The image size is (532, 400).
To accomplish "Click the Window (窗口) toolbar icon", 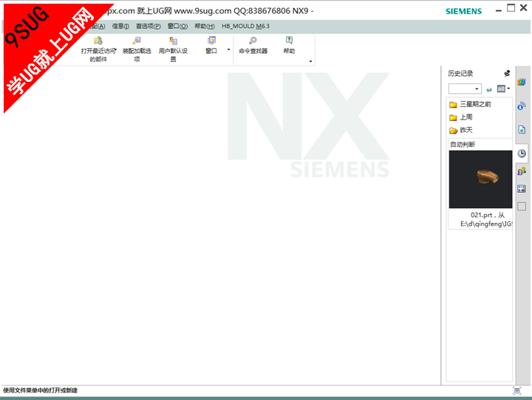I will point(211,41).
